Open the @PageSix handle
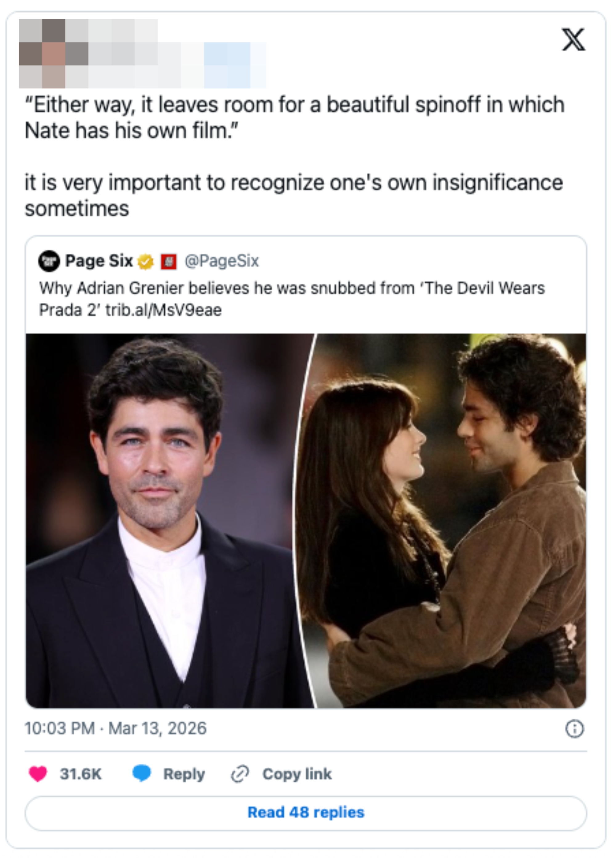 click(x=221, y=261)
